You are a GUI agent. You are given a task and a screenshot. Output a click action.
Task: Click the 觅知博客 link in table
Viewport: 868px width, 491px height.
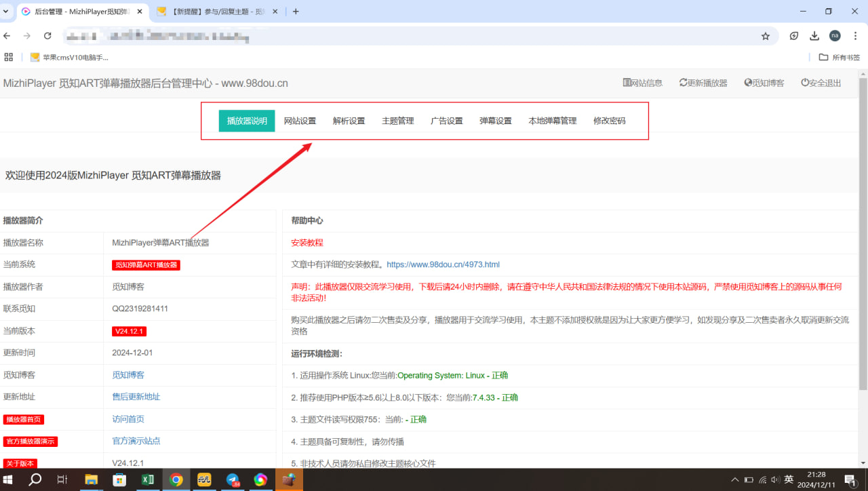128,375
